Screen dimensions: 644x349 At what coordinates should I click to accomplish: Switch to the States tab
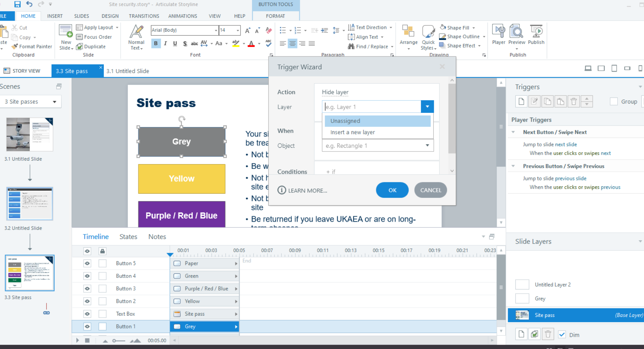tap(128, 237)
